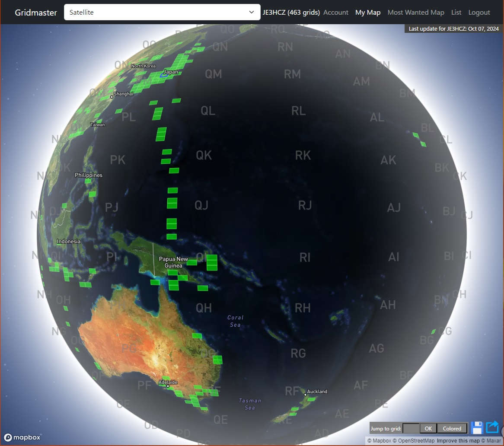This screenshot has width=504, height=446.
Task: Click the Gridmaster brand title
Action: [36, 13]
